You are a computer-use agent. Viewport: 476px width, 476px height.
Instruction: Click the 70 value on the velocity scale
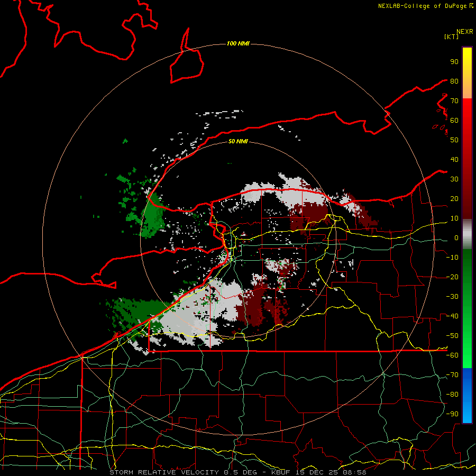pos(454,101)
